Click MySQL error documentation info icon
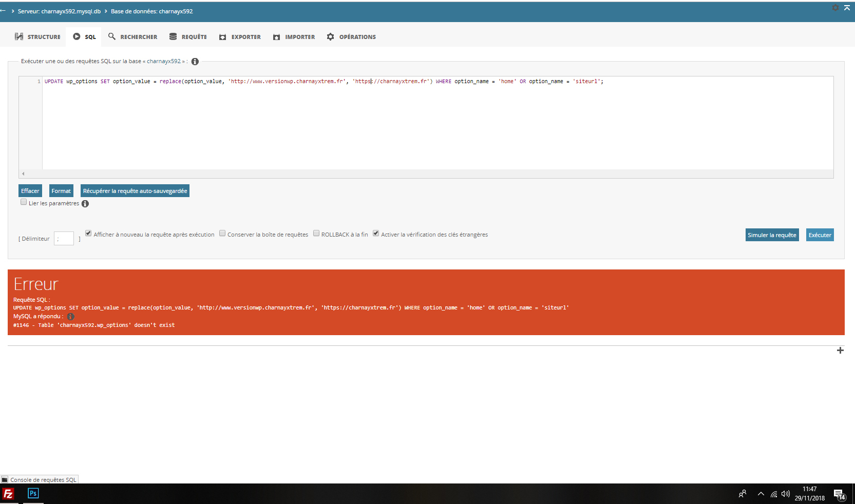The height and width of the screenshot is (504, 855). pyautogui.click(x=71, y=317)
